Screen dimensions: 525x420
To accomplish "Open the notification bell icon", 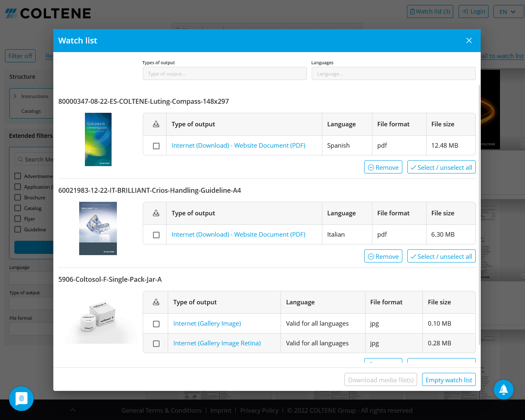I will click(504, 390).
